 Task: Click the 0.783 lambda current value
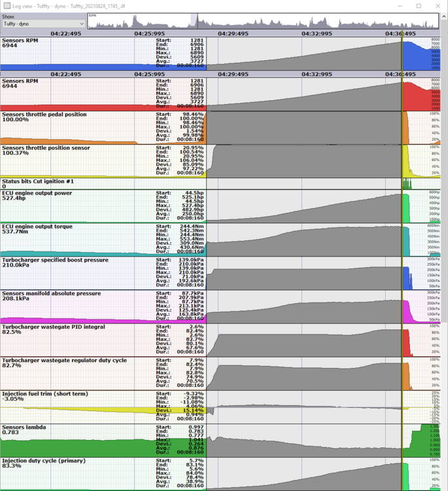(x=10, y=433)
